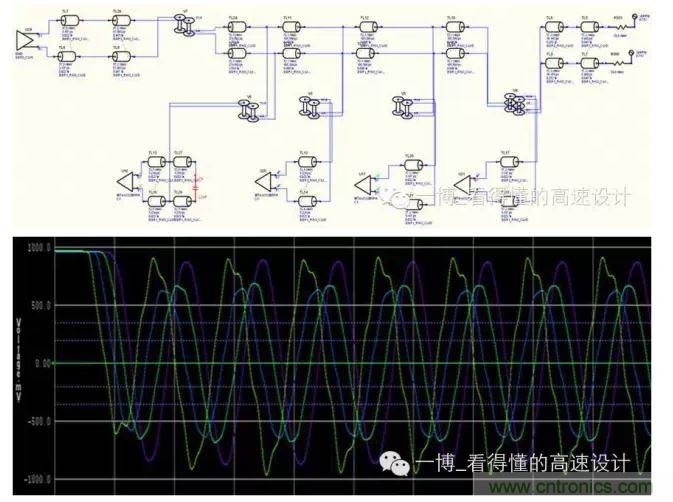This screenshot has width=673, height=502.
Task: Click the -500.0 tick on voltage axis
Action: (39, 422)
